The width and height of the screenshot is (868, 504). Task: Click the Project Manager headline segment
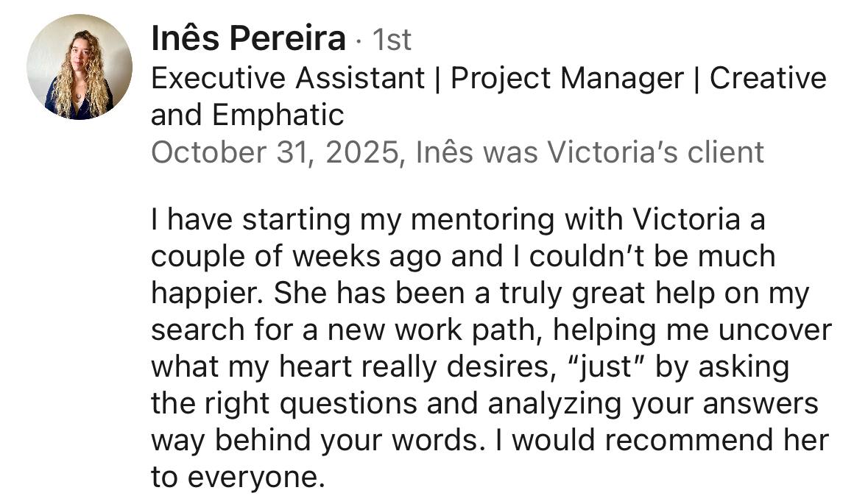coord(567,78)
